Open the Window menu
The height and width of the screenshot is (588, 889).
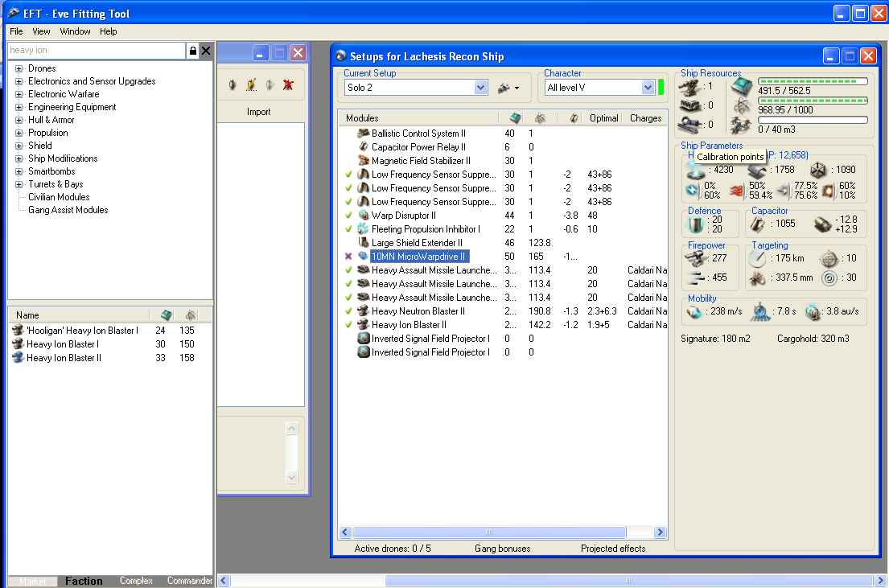[75, 31]
